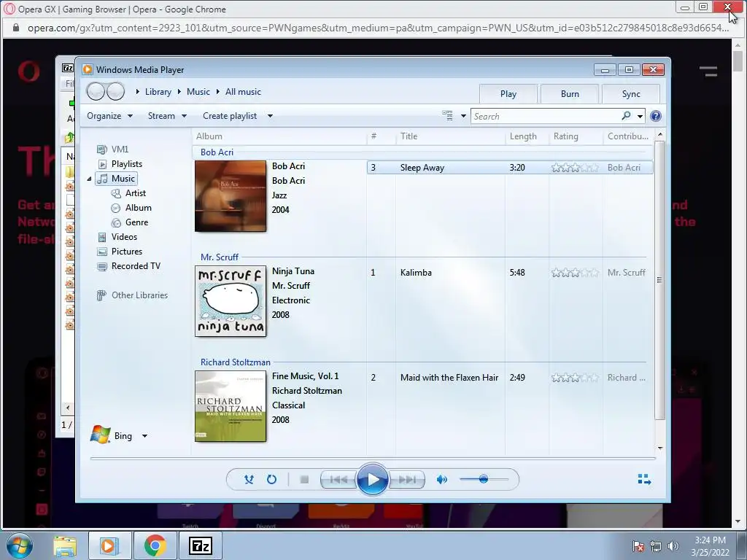Mute the Media Player volume
Image resolution: width=747 pixels, height=560 pixels.
click(441, 480)
